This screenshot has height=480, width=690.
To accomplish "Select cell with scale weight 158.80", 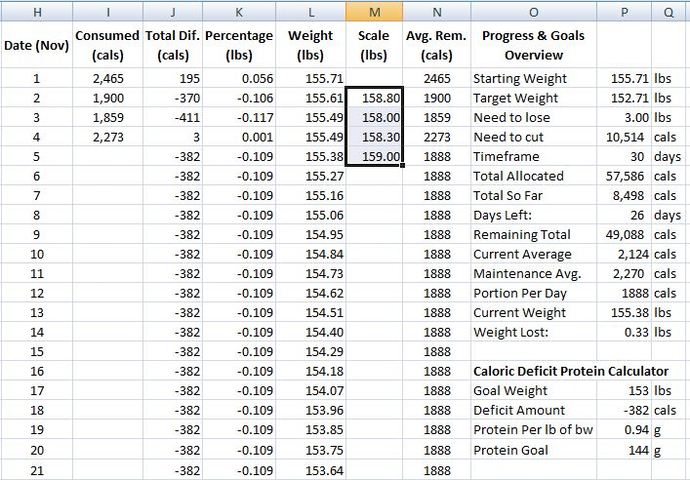I will coord(374,98).
